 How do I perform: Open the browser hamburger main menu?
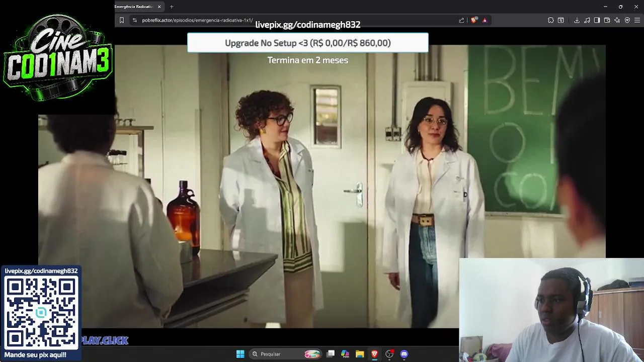(637, 20)
